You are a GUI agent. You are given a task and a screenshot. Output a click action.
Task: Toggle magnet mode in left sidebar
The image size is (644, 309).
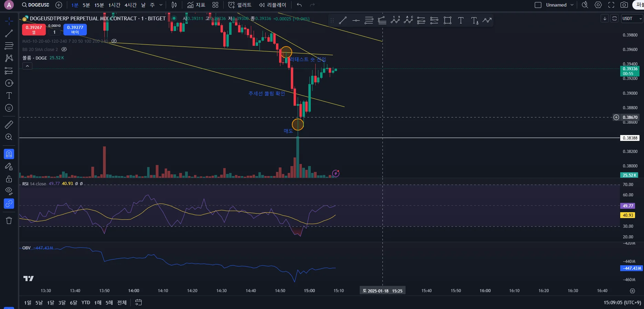pyautogui.click(x=9, y=154)
